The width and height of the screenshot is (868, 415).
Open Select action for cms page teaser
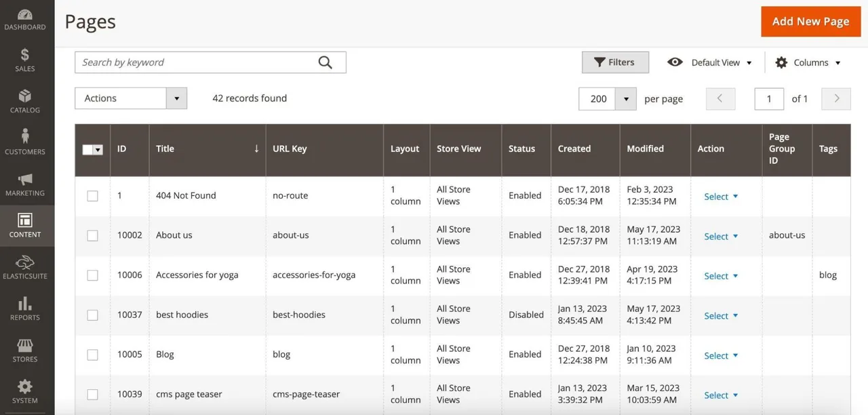721,395
